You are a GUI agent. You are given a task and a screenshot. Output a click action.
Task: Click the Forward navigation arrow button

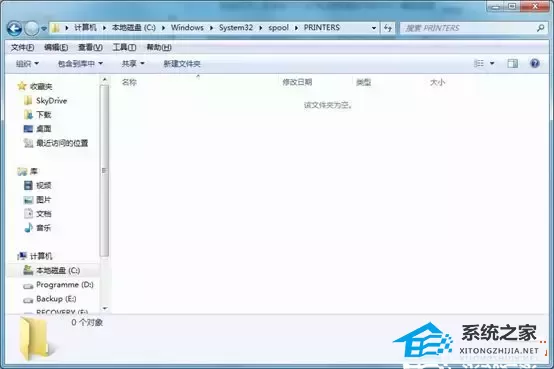pos(31,28)
